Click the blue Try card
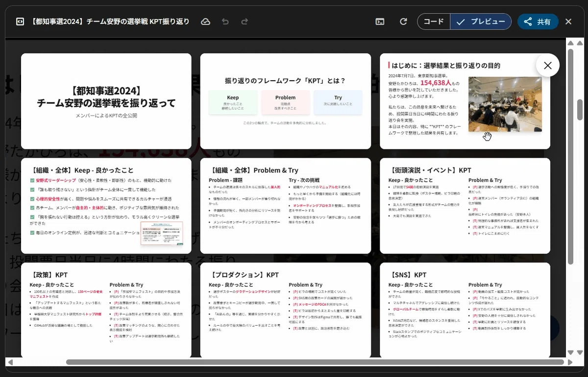588x377 pixels. click(338, 102)
